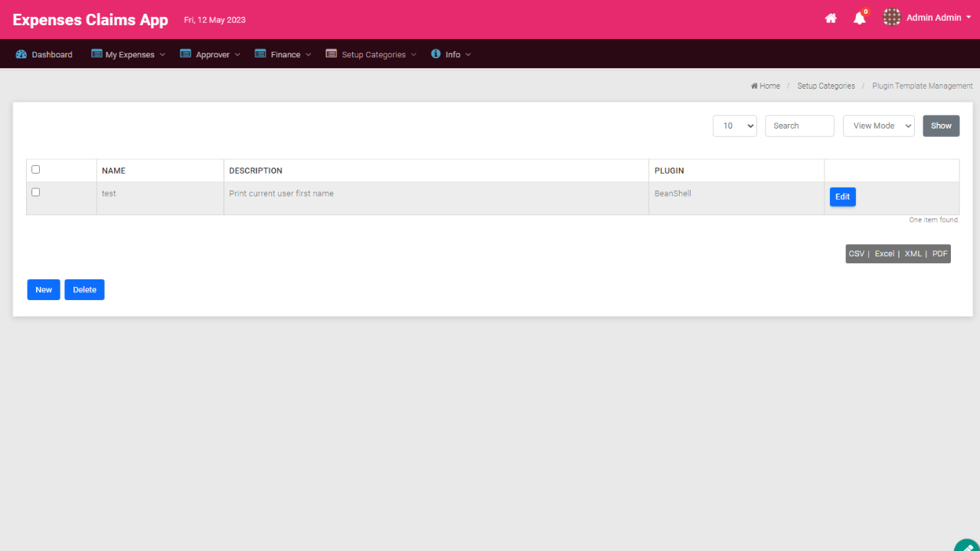Export the table as CSV
Viewport: 980px width, 551px height.
click(856, 254)
